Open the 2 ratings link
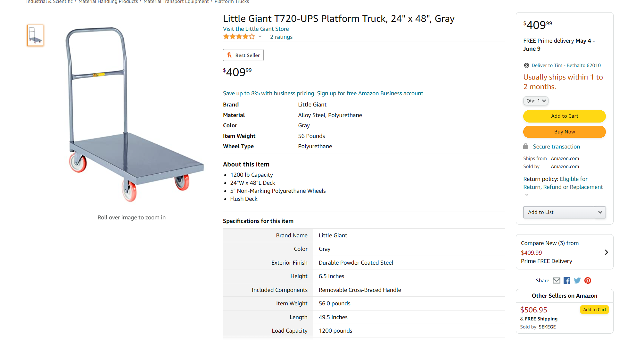The width and height of the screenshot is (644, 340). click(281, 37)
